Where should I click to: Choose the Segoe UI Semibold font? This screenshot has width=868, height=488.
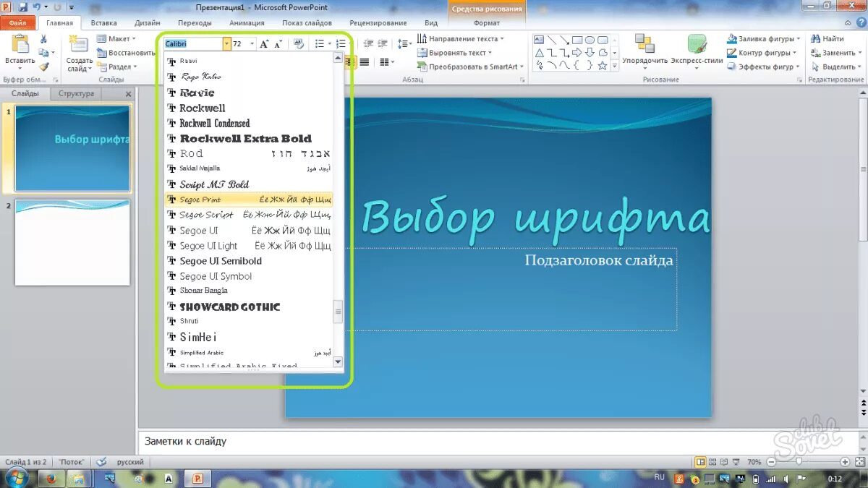click(x=249, y=261)
